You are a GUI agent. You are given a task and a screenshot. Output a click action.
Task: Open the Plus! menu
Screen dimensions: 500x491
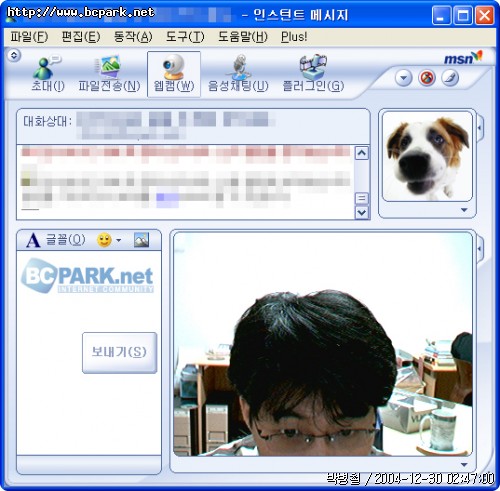(294, 36)
